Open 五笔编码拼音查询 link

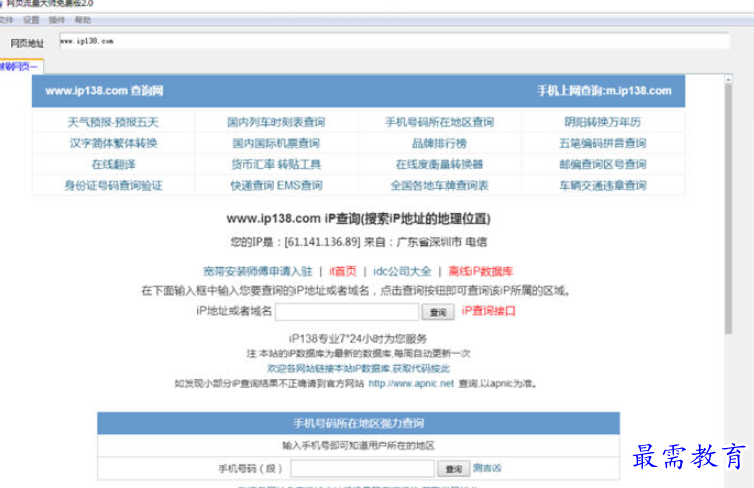pos(603,143)
